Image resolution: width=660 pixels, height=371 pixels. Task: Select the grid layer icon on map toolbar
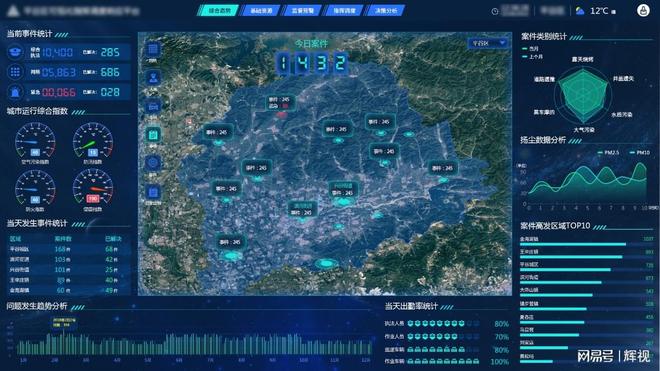pos(153,50)
